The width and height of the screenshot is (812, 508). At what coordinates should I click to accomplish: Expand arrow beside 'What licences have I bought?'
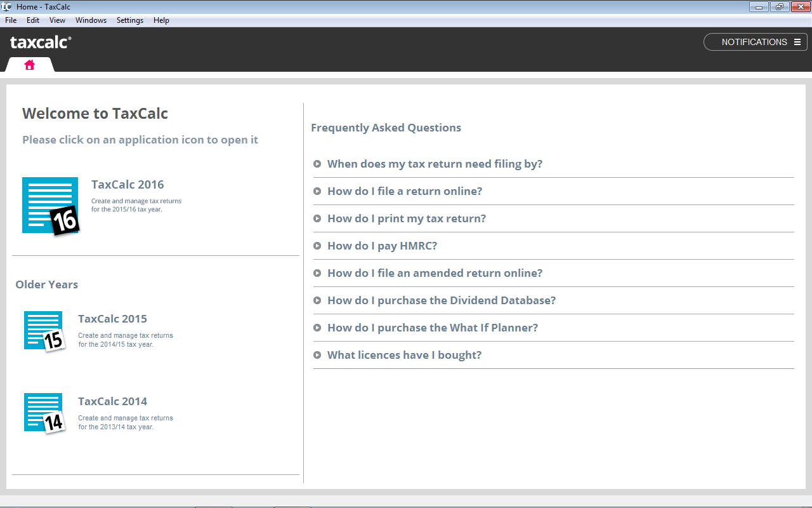[317, 355]
